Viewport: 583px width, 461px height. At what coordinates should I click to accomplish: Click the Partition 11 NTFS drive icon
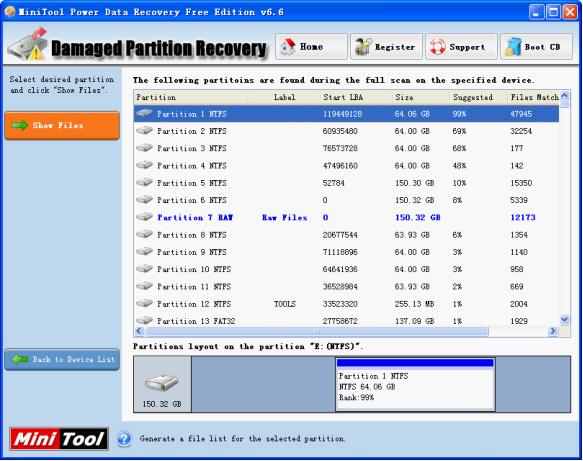point(144,286)
